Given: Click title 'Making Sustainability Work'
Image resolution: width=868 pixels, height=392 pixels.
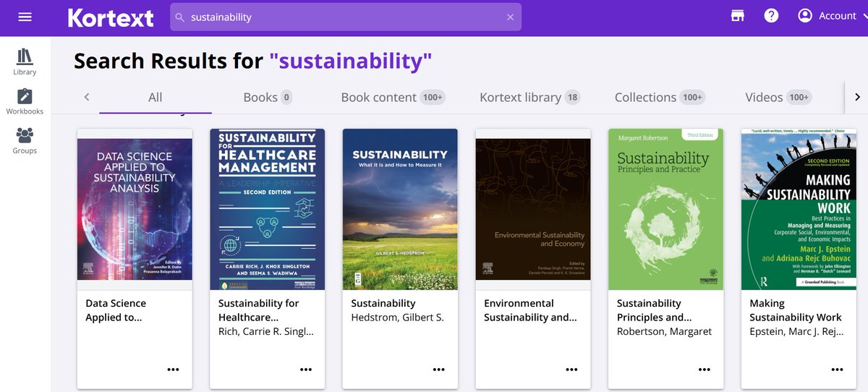Looking at the screenshot, I should click(796, 310).
